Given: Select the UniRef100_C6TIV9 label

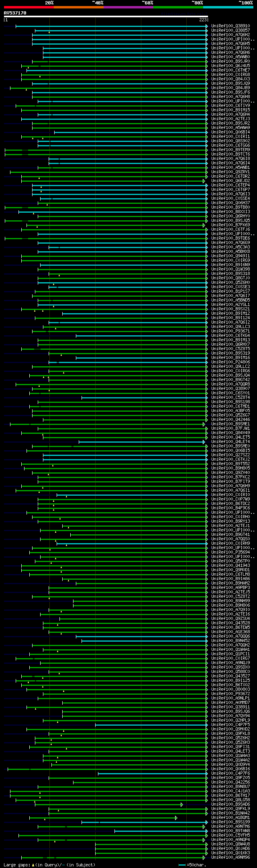Looking at the screenshot, I should [230, 106].
